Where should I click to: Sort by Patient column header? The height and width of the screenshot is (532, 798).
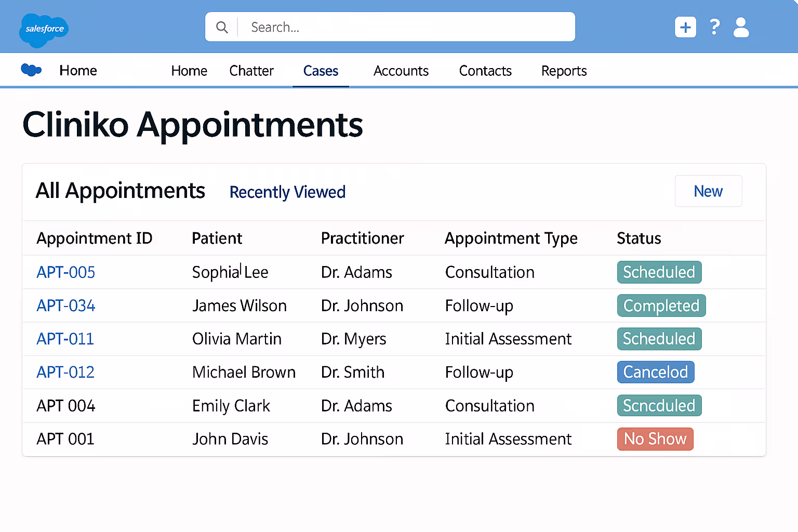217,238
